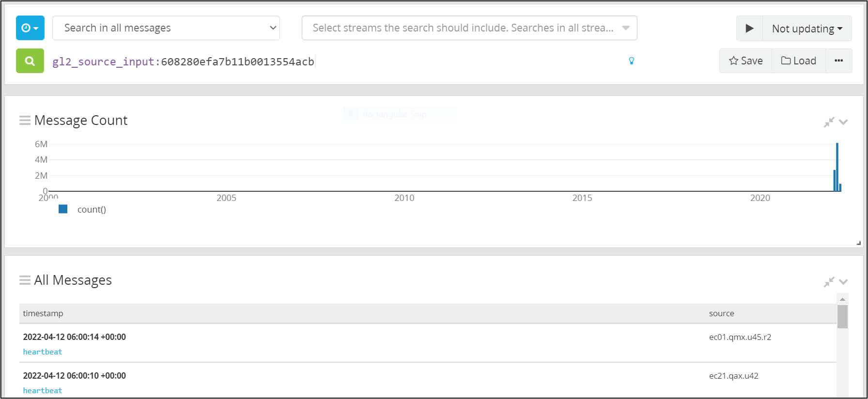This screenshot has height=399, width=868.
Task: Collapse the All Messages widget chevron
Action: (x=844, y=282)
